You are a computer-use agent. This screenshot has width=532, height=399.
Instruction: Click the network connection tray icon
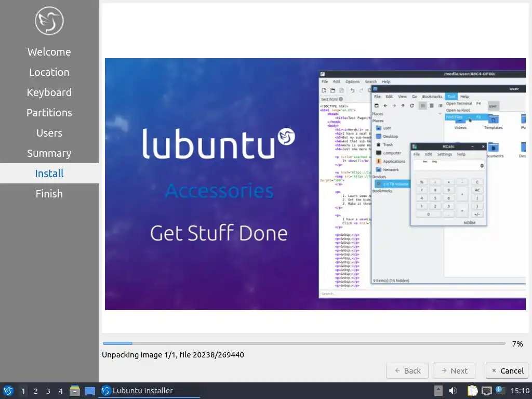point(486,391)
